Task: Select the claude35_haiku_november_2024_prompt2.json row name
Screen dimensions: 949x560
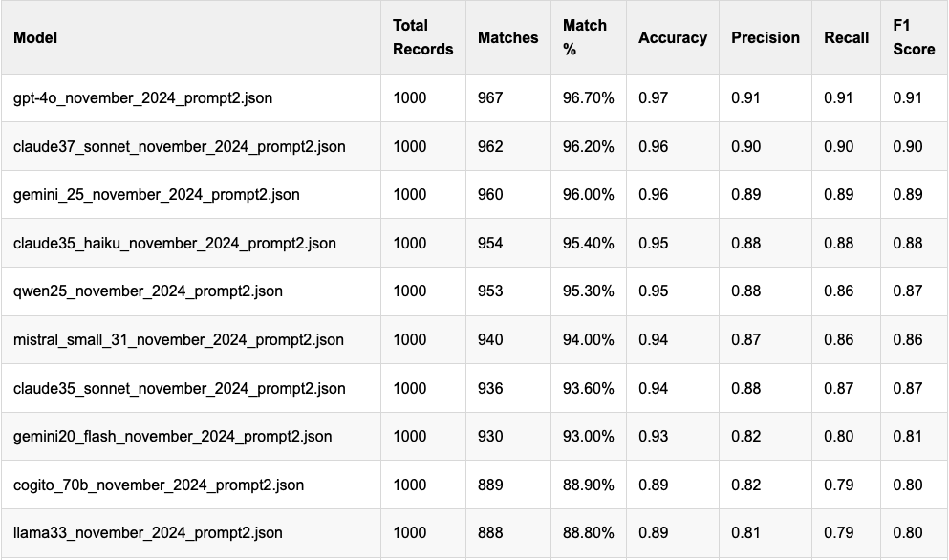Action: 175,243
